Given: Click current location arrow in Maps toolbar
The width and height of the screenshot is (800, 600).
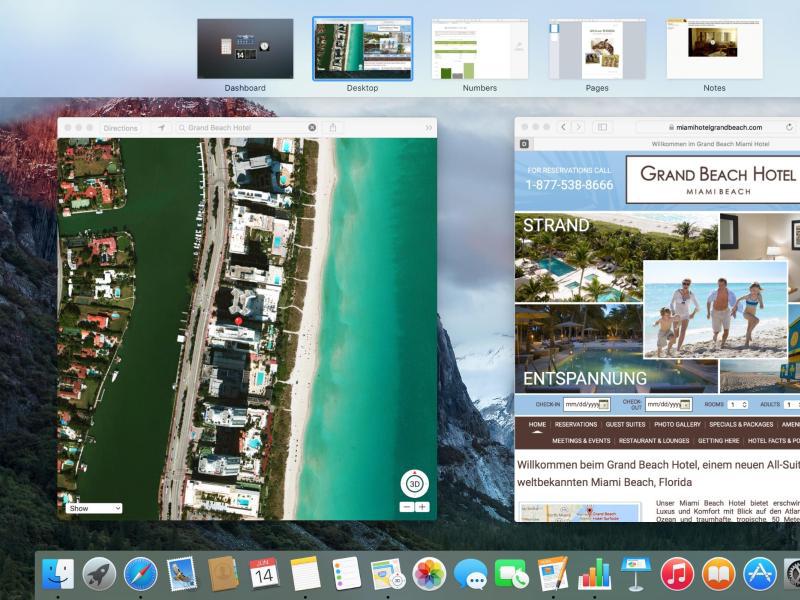Looking at the screenshot, I should pyautogui.click(x=161, y=128).
